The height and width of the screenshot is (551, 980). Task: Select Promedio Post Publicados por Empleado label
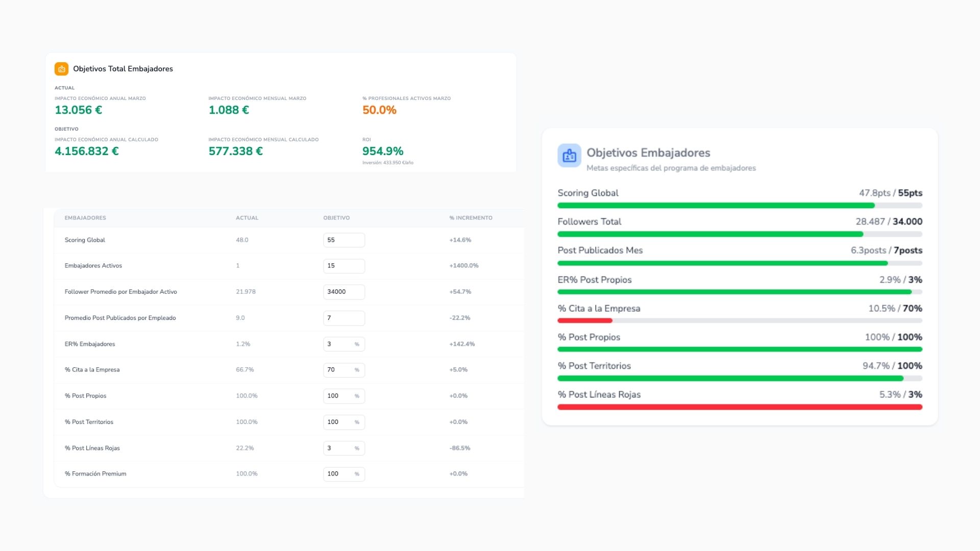[120, 318]
